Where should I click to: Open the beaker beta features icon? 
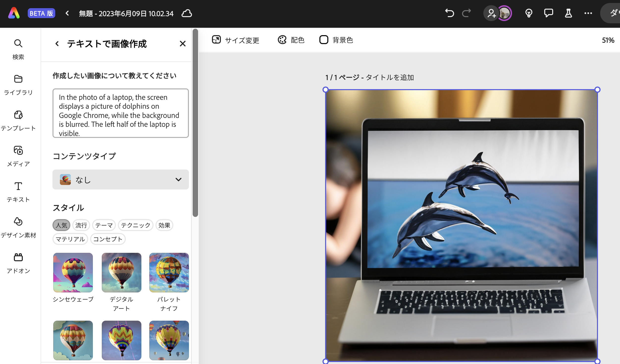pos(568,13)
